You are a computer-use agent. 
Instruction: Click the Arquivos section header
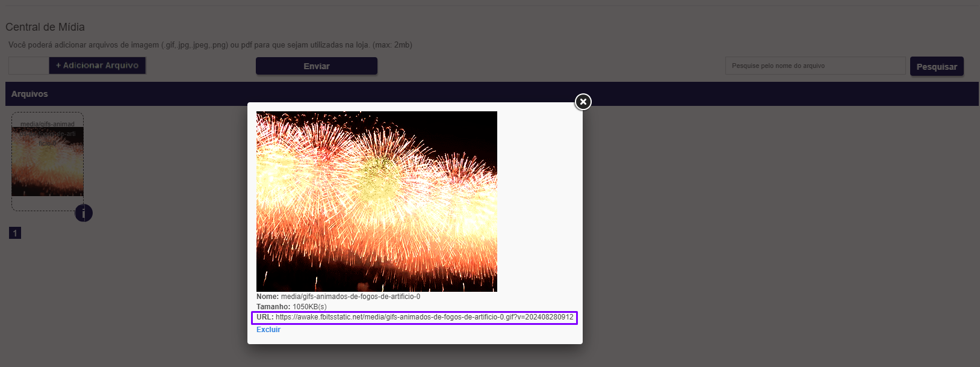click(492, 94)
